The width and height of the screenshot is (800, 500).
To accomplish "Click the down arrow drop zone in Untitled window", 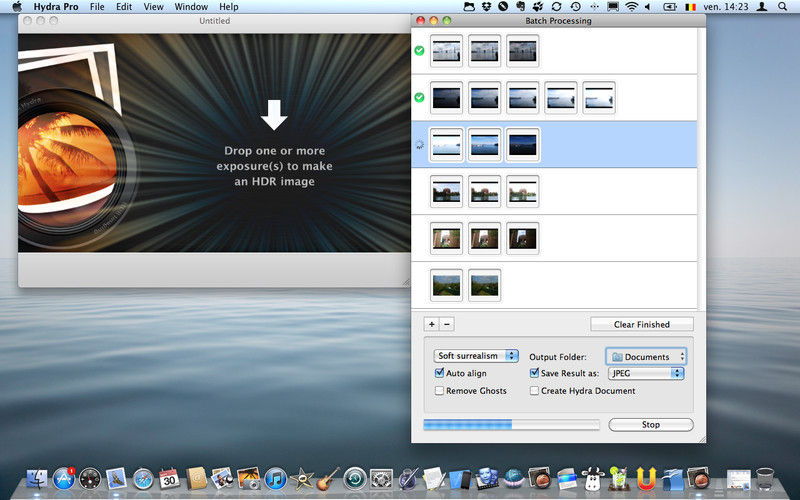I will [274, 115].
